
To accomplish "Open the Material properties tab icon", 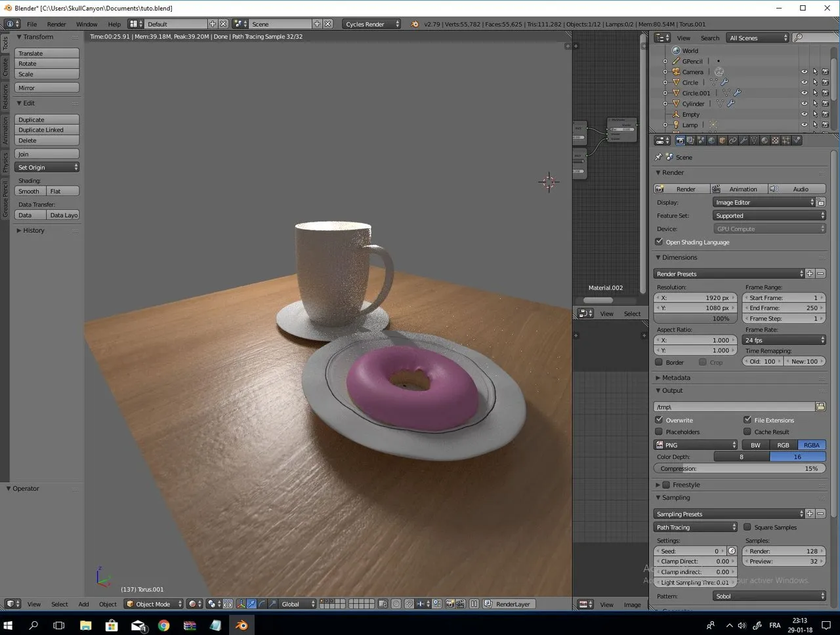I will point(765,140).
